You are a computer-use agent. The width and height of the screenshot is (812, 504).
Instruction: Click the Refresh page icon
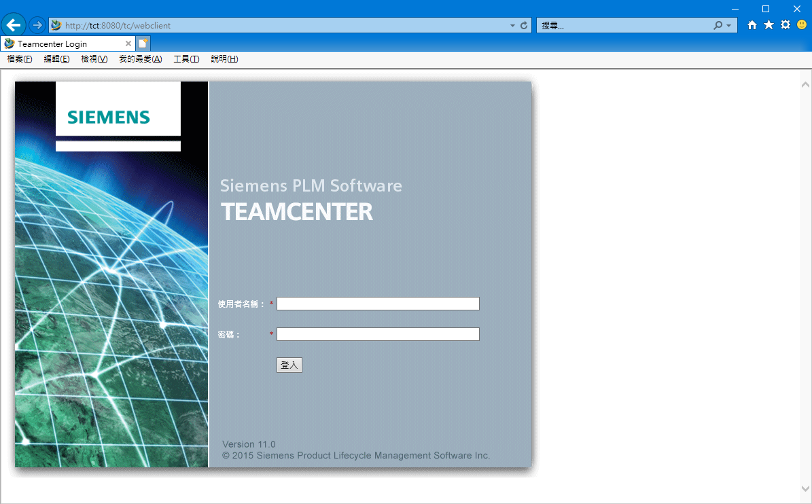tap(524, 25)
